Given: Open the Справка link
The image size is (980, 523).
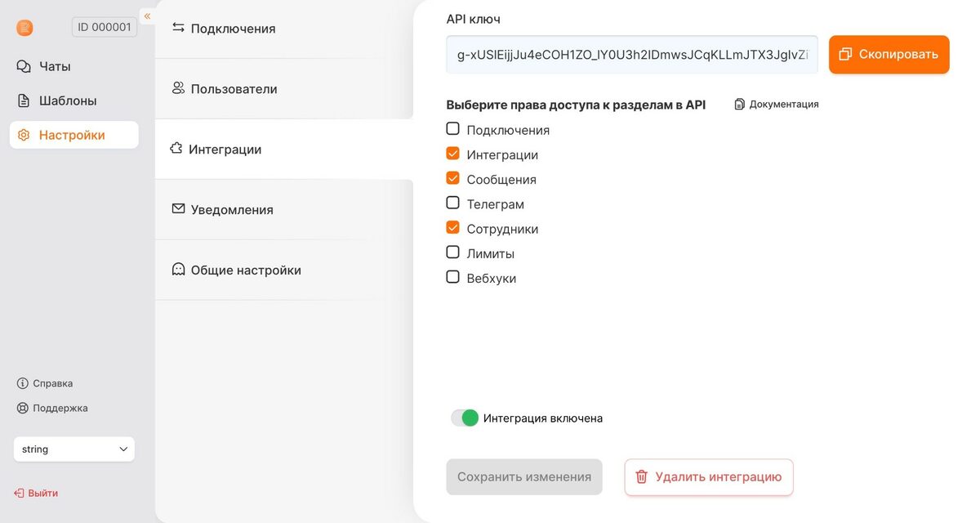Looking at the screenshot, I should 45,383.
